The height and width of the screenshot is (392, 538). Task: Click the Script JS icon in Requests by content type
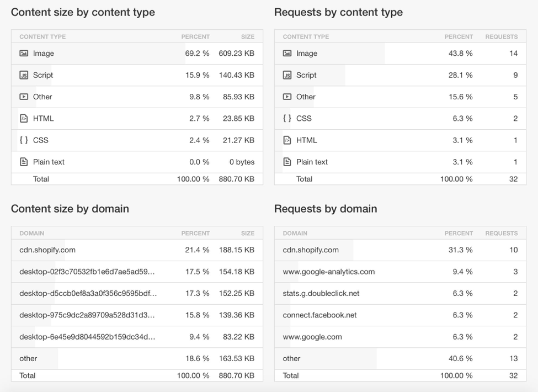287,75
